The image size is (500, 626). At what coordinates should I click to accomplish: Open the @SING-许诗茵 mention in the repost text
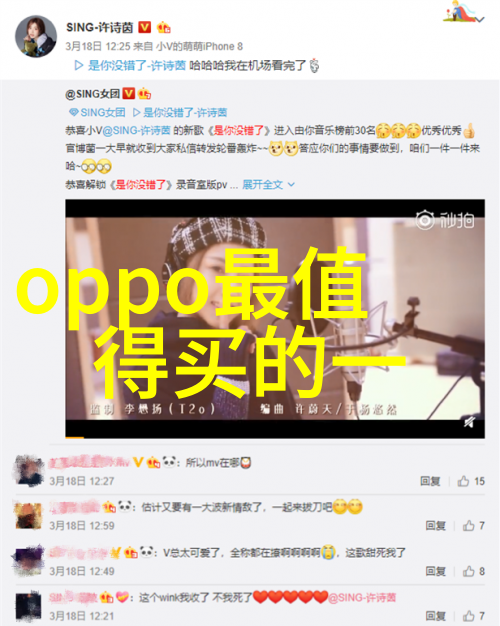click(x=137, y=131)
